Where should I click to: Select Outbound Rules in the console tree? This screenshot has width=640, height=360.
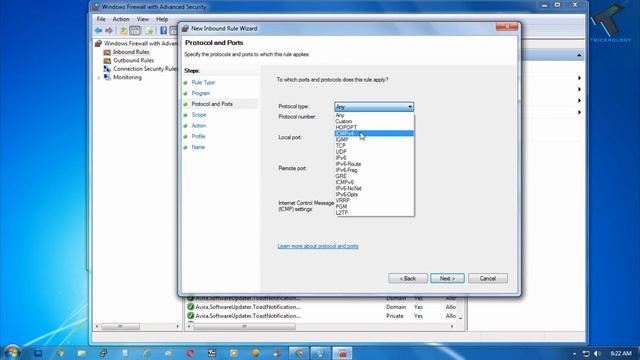[133, 60]
